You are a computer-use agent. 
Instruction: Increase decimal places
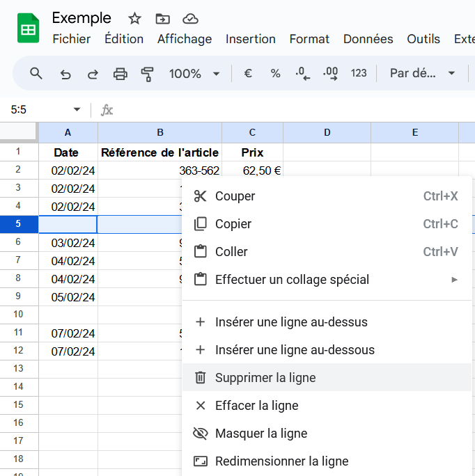(330, 74)
